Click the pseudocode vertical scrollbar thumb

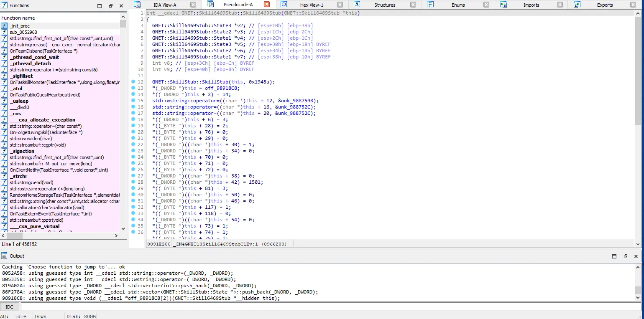click(638, 70)
